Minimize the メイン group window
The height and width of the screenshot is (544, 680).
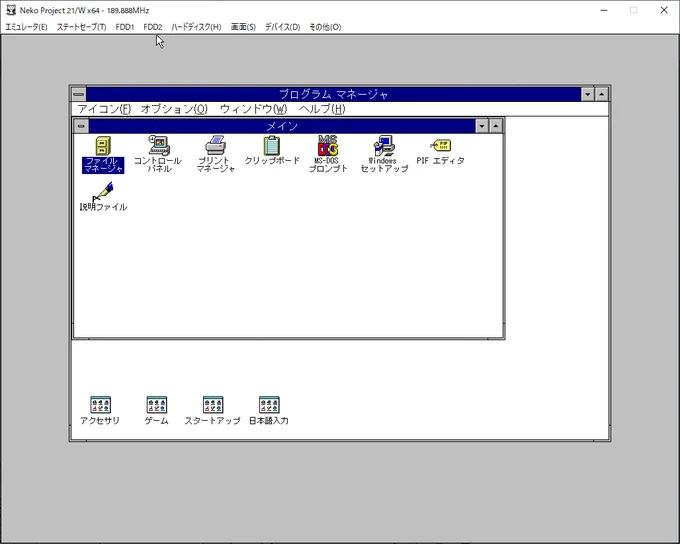pyautogui.click(x=482, y=126)
